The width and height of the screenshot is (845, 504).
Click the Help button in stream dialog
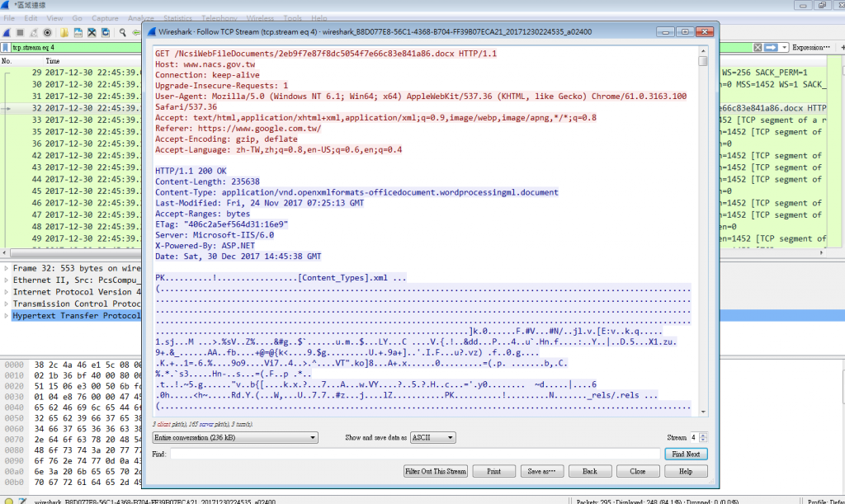point(686,471)
